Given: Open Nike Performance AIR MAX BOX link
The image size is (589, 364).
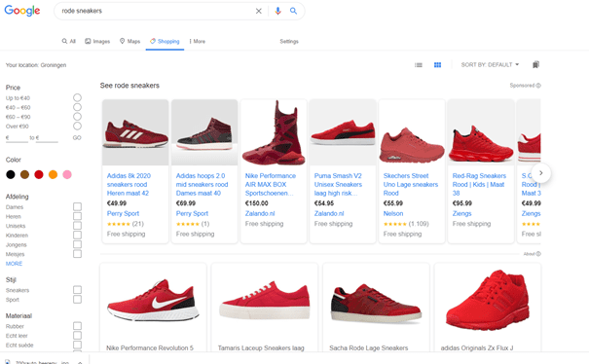Looking at the screenshot, I should click(271, 185).
